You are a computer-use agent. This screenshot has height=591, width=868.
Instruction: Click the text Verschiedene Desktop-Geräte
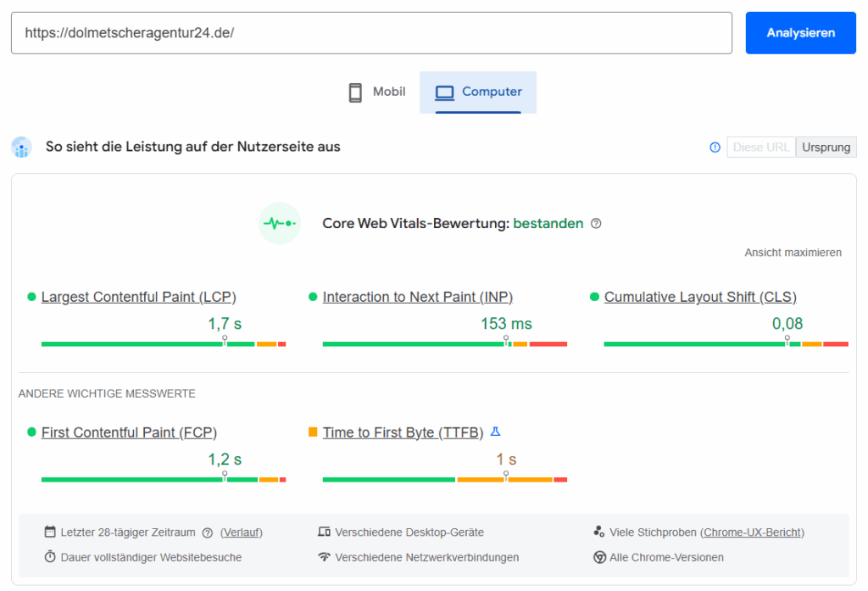[409, 532]
